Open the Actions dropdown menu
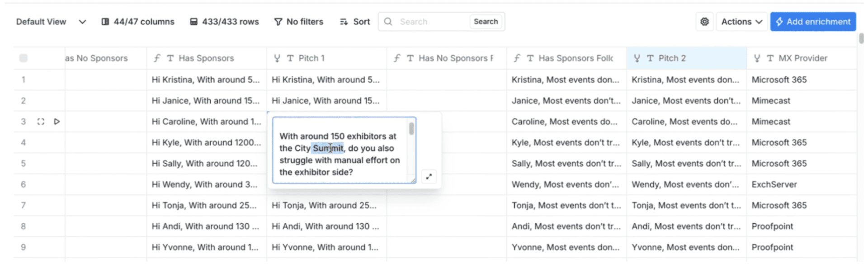Screen dimensions: 868x267 [741, 22]
